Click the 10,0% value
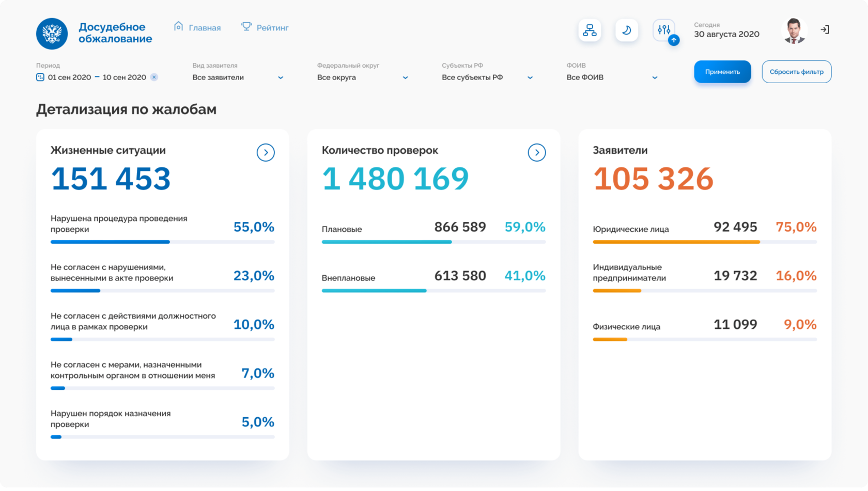 254,325
